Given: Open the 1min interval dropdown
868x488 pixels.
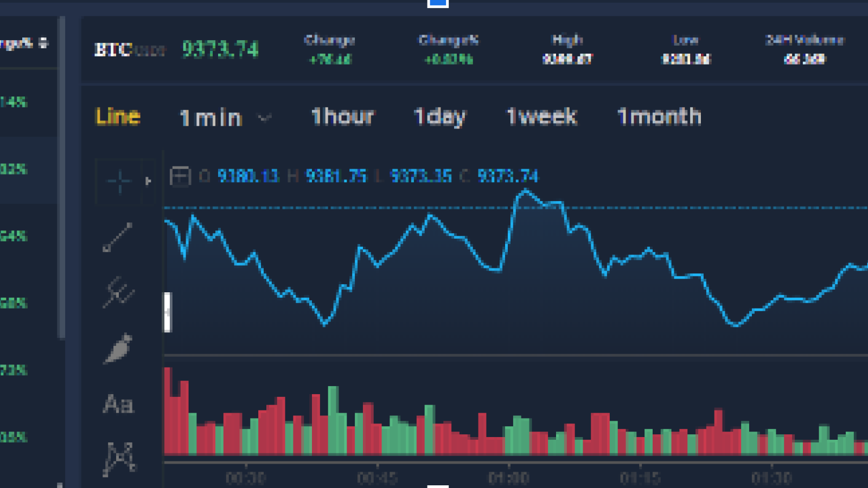Looking at the screenshot, I should pos(225,118).
